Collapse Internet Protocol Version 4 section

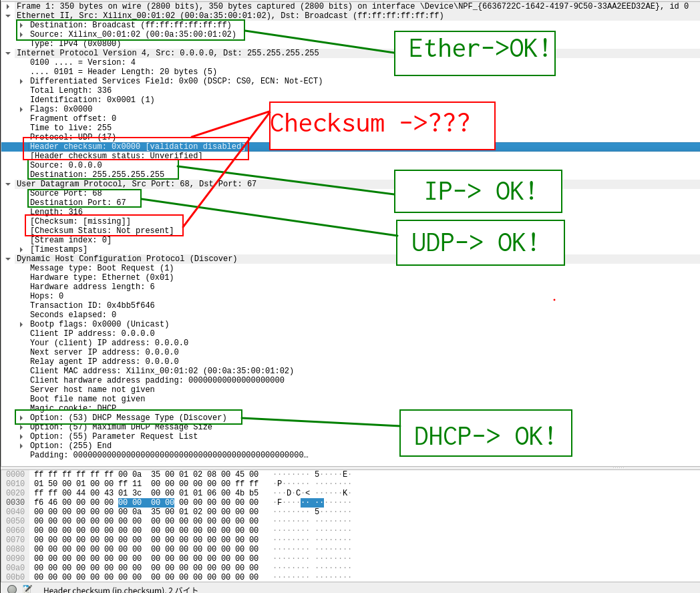coord(7,53)
